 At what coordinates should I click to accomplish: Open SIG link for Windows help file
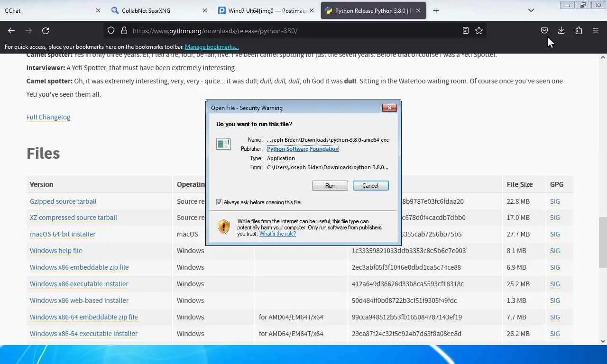[555, 251]
